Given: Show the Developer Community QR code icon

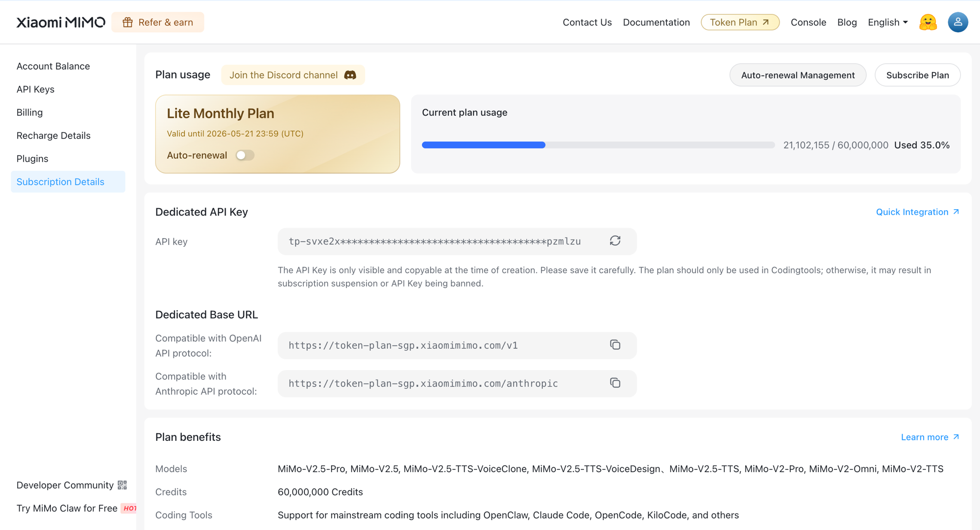Looking at the screenshot, I should click(x=122, y=485).
